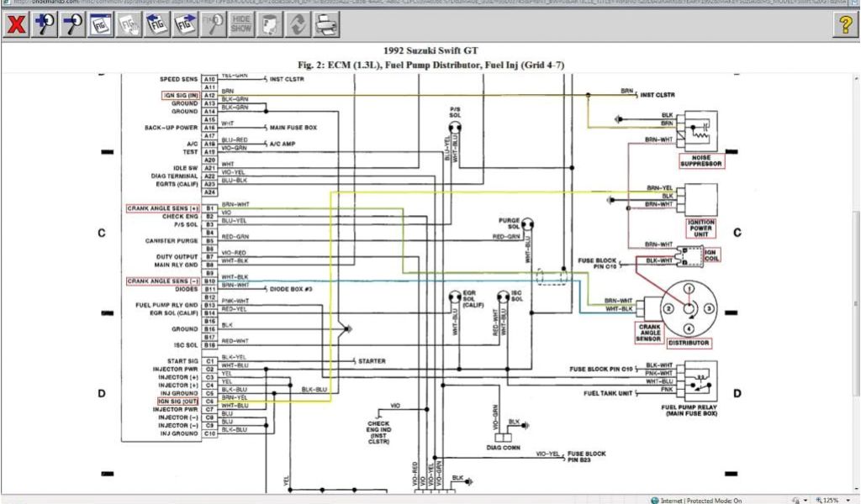Select the NOISE SUPPRESSOR component label
The image size is (861, 504).
[x=700, y=161]
